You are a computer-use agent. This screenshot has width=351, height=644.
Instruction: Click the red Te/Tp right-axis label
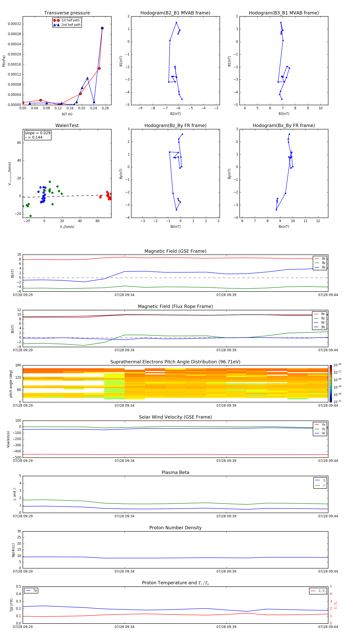point(336,605)
